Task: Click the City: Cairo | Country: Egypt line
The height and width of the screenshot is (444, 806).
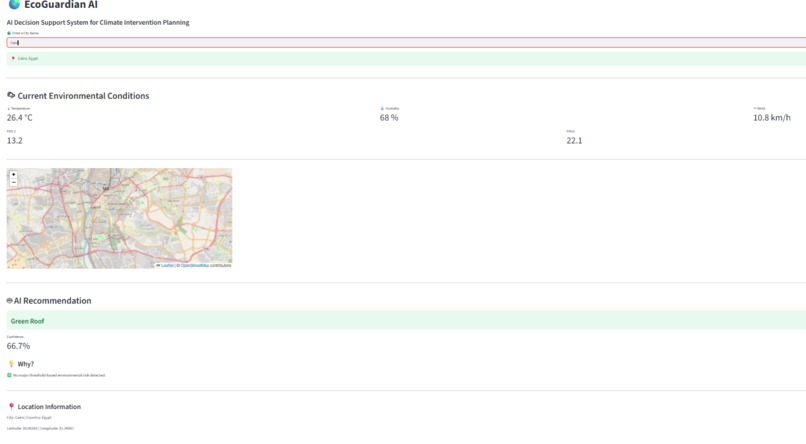Action: [29, 417]
